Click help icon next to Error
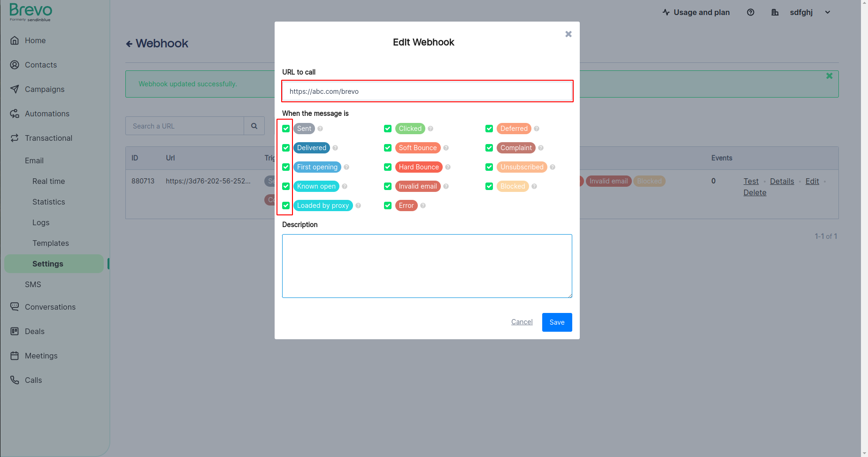 pyautogui.click(x=423, y=206)
